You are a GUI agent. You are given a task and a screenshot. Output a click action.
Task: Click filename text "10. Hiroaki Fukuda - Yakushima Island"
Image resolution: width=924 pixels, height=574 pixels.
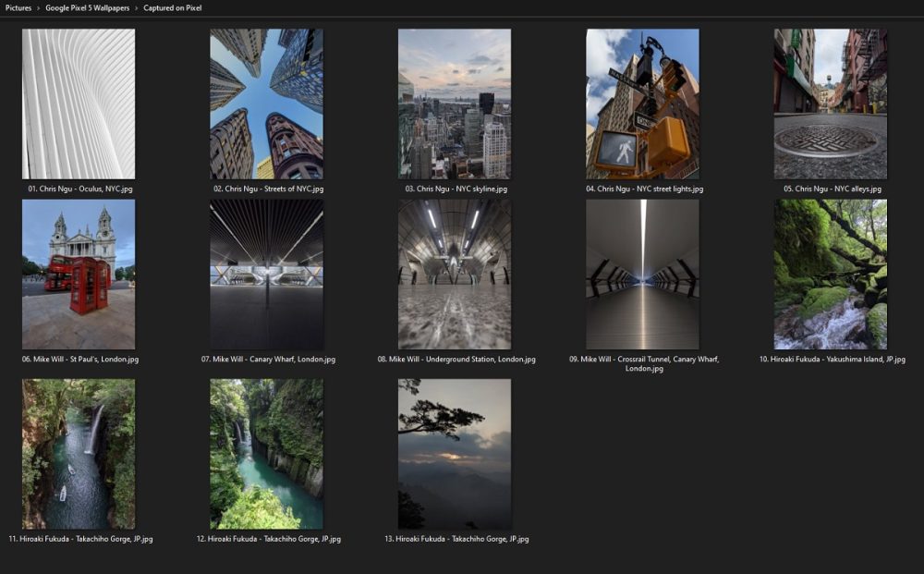(832, 359)
